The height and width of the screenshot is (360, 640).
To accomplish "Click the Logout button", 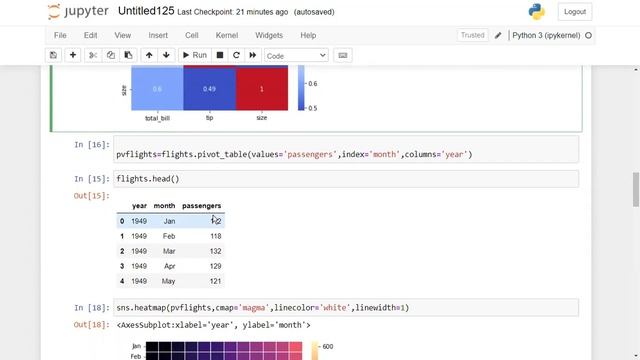I will coord(575,12).
